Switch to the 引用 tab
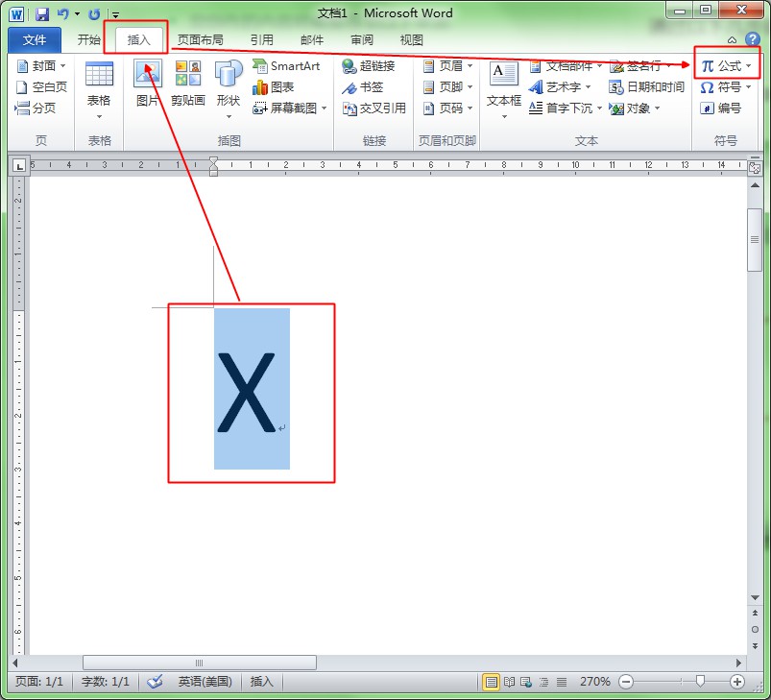The width and height of the screenshot is (771, 700). tap(261, 39)
